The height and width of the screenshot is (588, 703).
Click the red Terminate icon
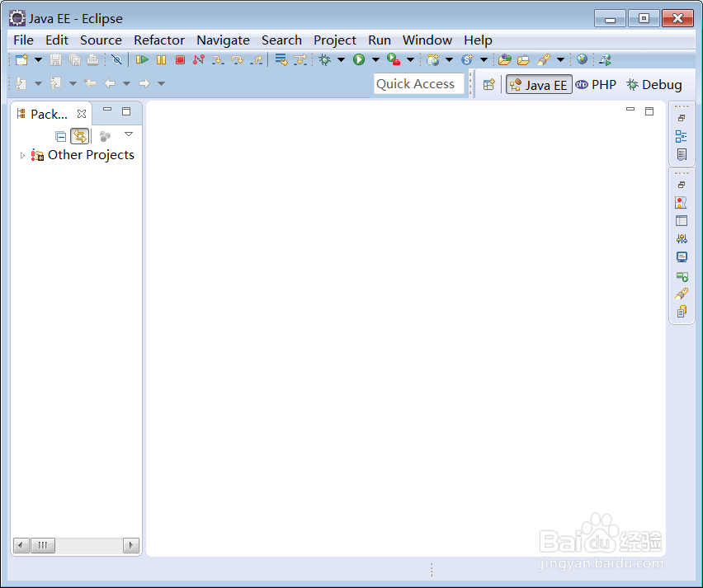point(180,59)
